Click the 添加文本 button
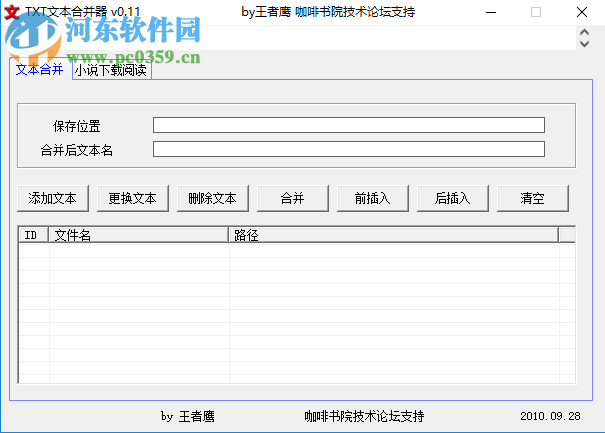Screen dimensions: 605x433 pyautogui.click(x=53, y=198)
